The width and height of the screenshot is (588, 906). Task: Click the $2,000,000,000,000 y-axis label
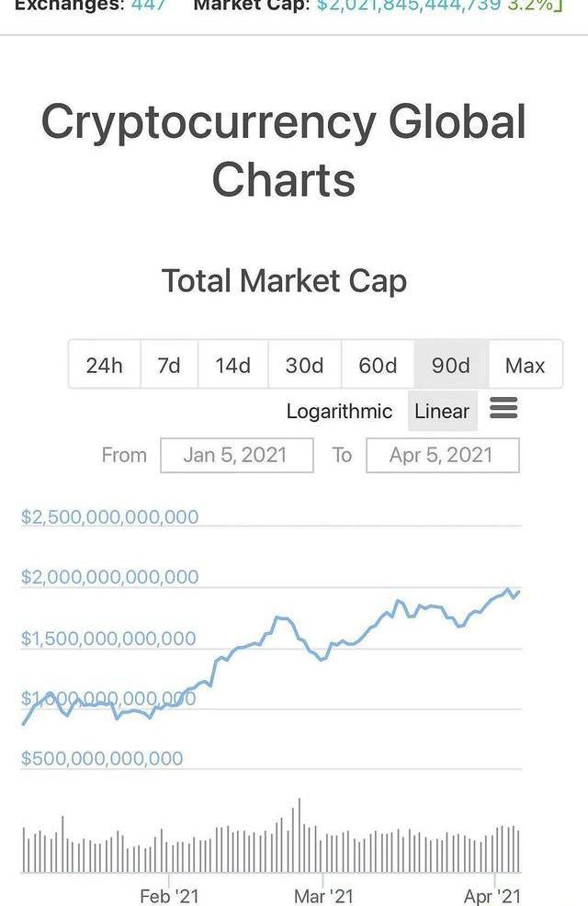109,577
